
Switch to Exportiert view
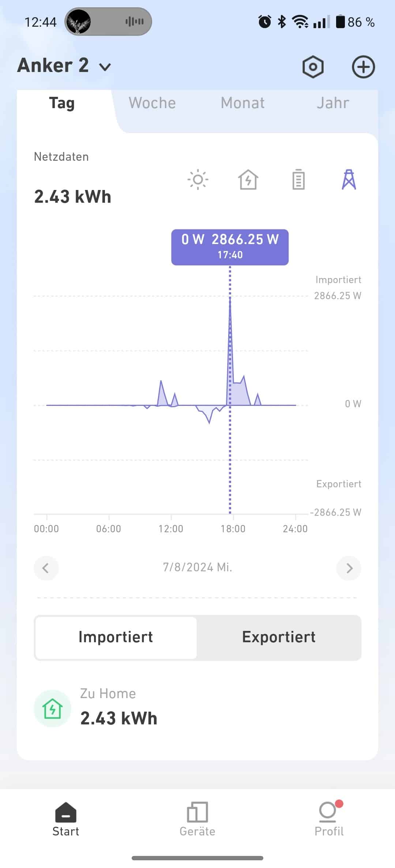279,637
